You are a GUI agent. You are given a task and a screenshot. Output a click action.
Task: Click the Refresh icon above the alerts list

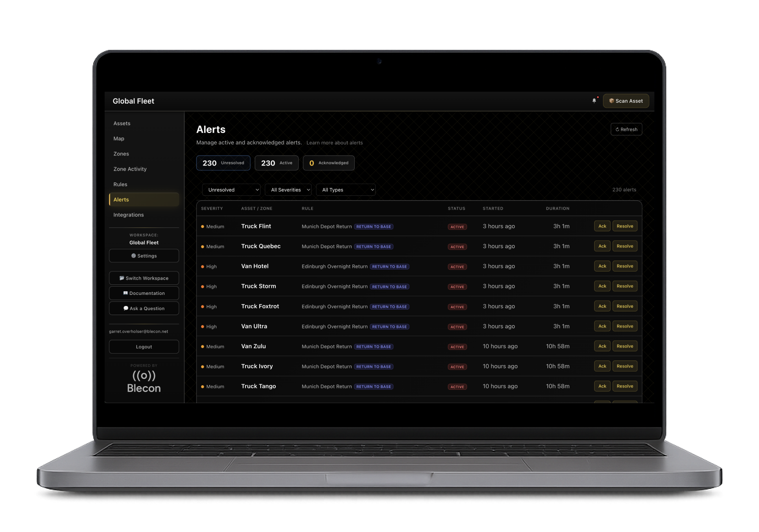617,129
